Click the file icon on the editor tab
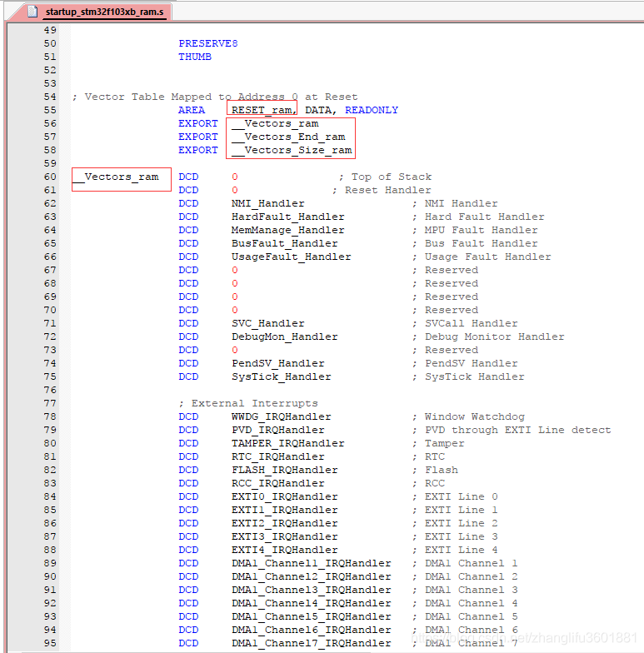 (x=33, y=12)
